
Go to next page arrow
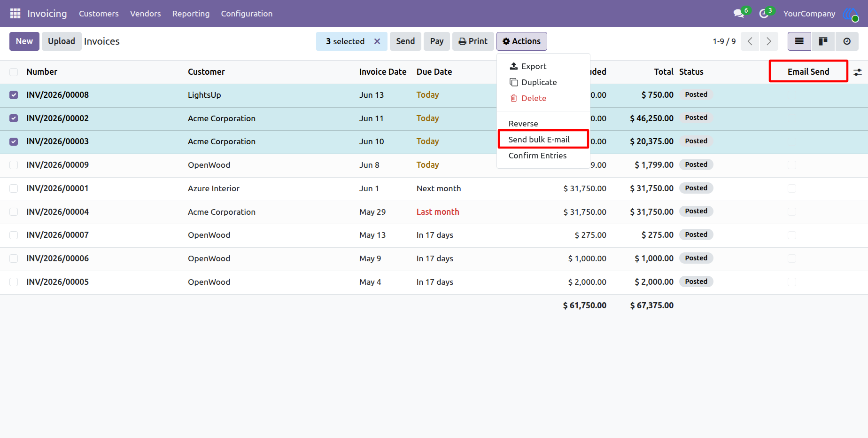[769, 41]
